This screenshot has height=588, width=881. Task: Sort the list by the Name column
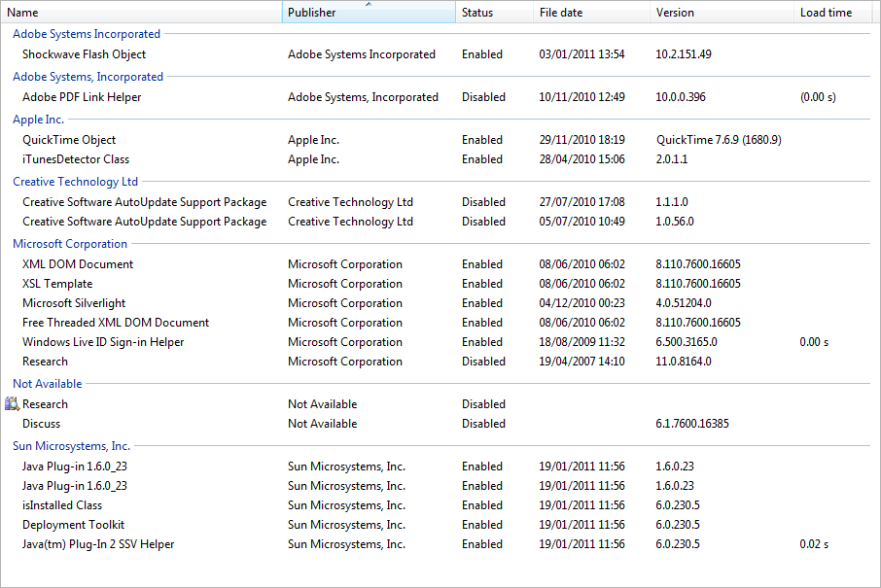pos(141,12)
